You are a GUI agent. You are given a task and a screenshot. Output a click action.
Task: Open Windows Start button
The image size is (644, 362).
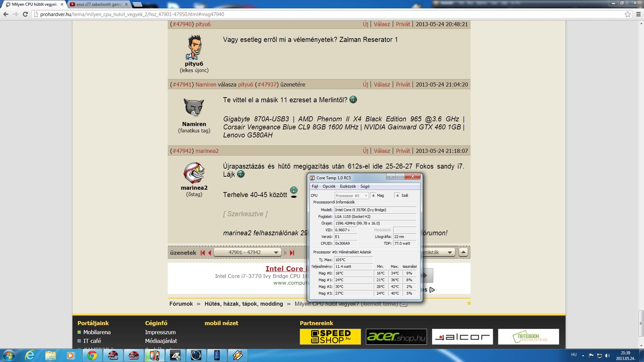pos(9,355)
